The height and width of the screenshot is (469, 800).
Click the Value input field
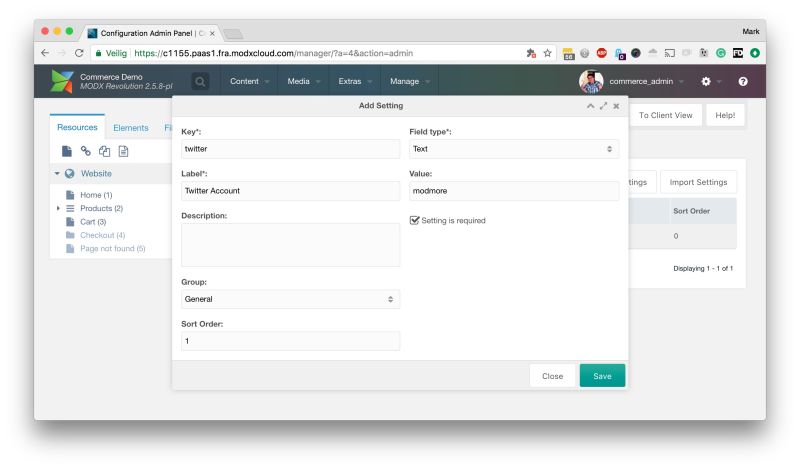(514, 191)
